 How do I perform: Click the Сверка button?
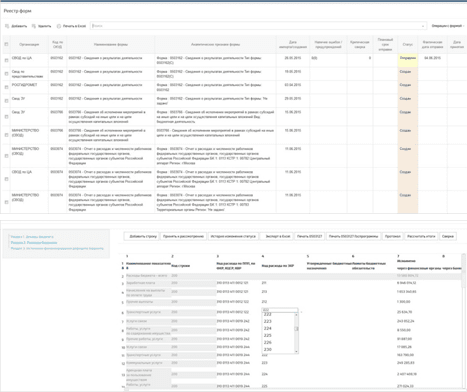pyautogui.click(x=448, y=236)
